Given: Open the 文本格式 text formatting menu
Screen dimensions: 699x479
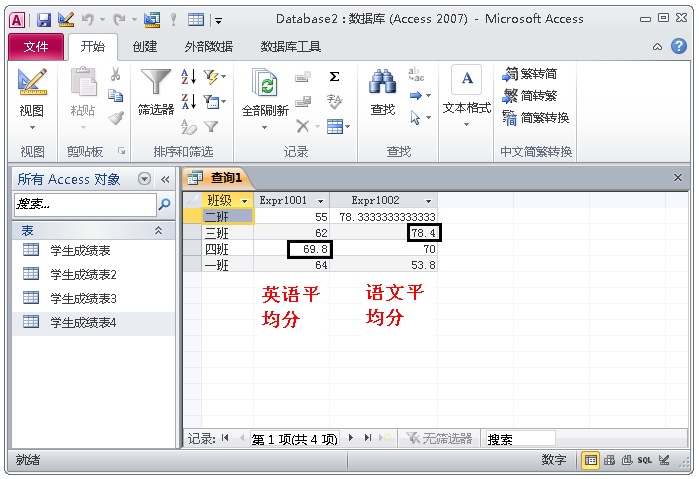Looking at the screenshot, I should (466, 96).
